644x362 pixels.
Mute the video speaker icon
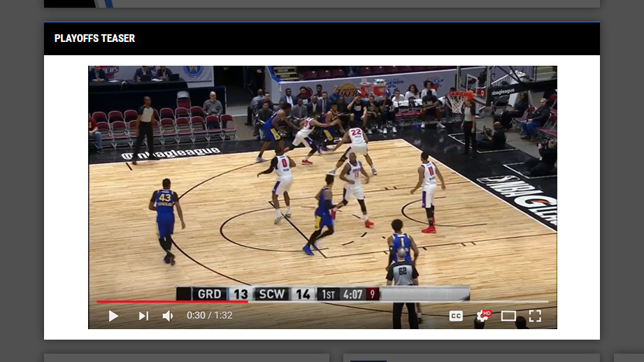tap(168, 316)
